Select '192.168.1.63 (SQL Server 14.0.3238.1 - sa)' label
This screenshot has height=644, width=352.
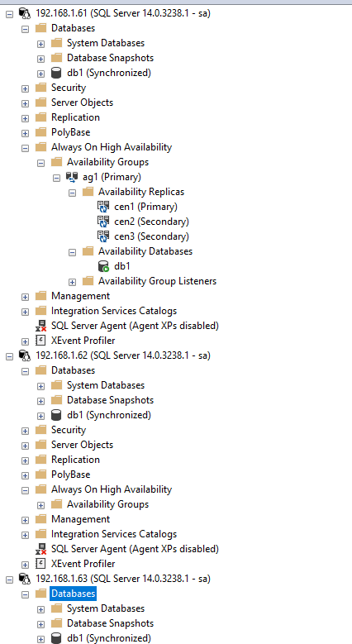(123, 579)
